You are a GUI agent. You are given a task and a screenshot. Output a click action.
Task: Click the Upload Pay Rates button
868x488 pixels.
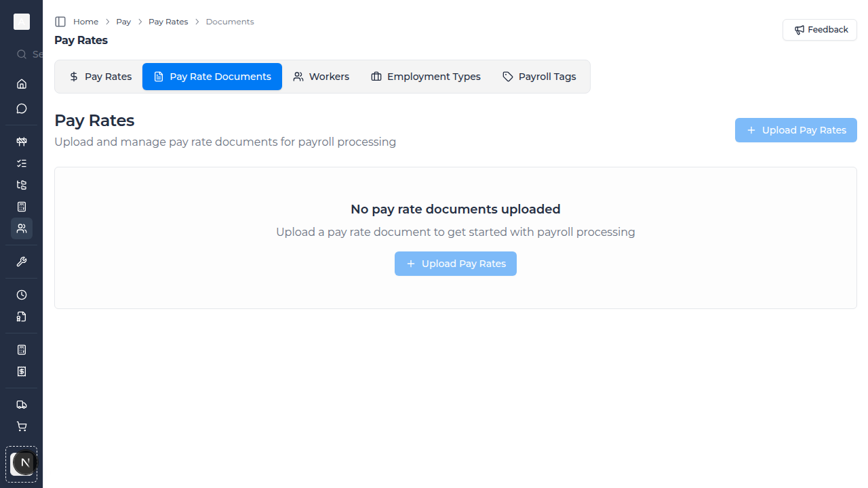(x=795, y=130)
